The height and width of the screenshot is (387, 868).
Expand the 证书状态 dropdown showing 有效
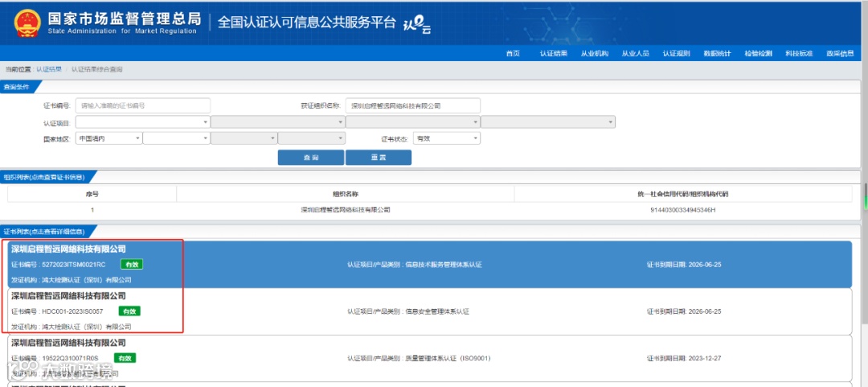pos(447,138)
